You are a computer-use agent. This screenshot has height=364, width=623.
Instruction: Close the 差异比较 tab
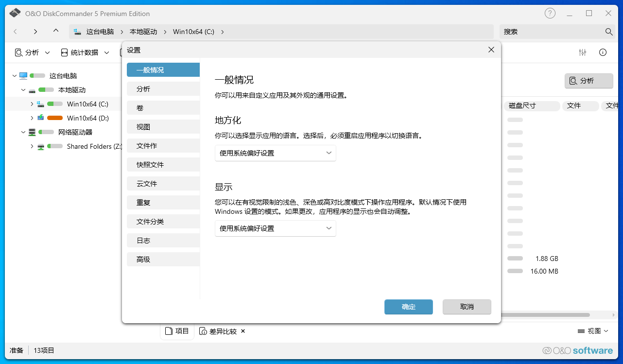coord(242,331)
